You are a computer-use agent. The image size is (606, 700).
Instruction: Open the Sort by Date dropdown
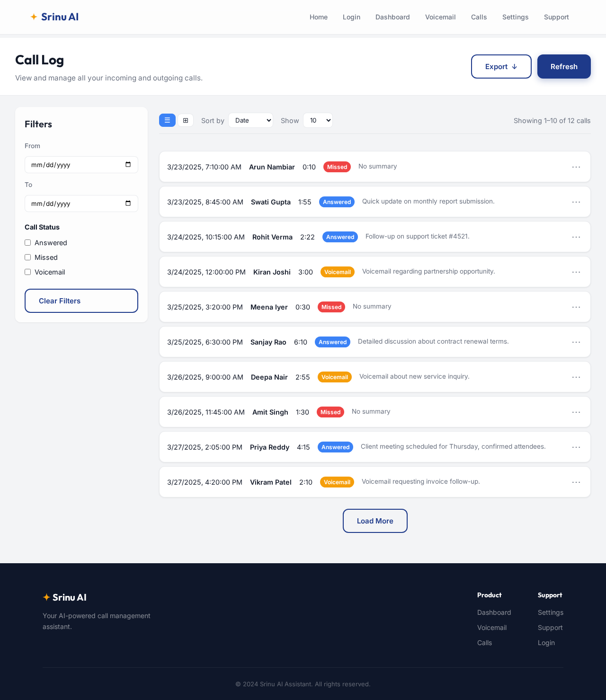[250, 120]
